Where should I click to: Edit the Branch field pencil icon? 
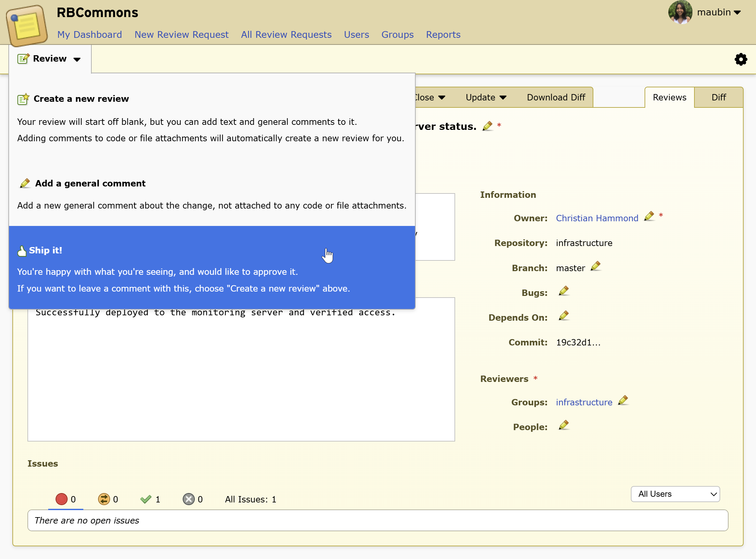click(x=595, y=266)
